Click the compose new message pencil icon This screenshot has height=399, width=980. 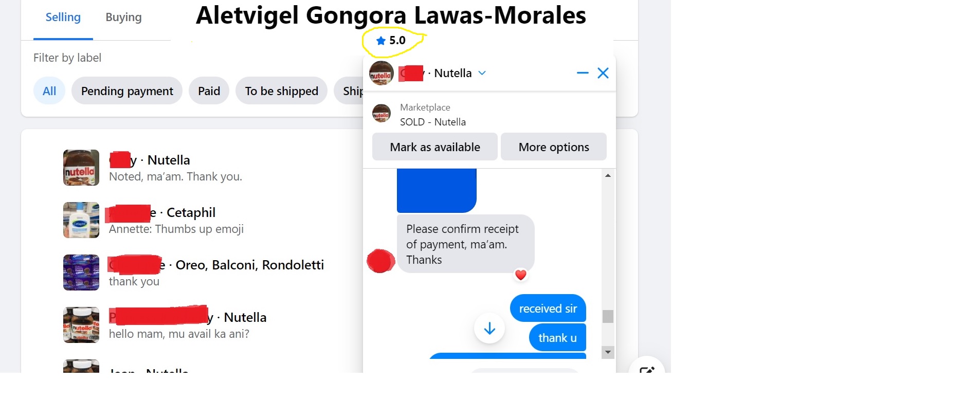tap(647, 369)
